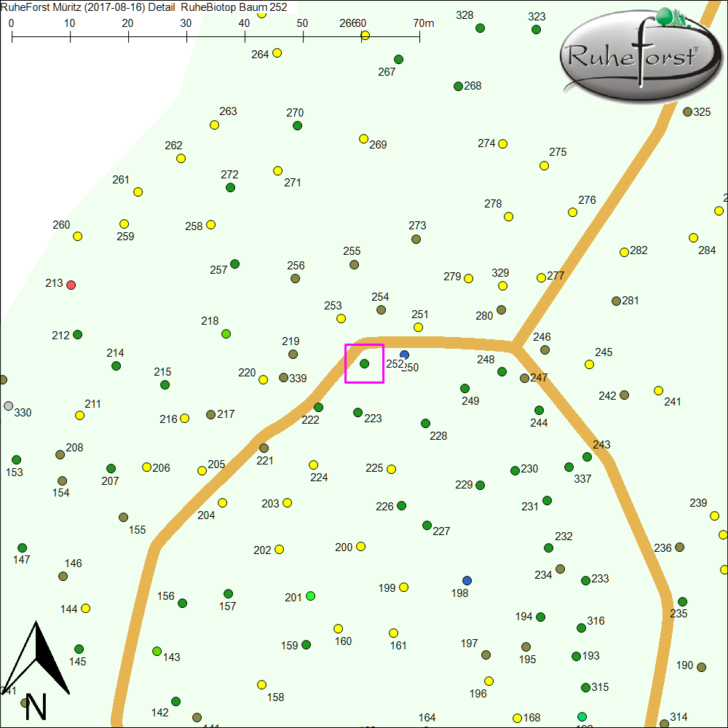Expand details for tree 328

coord(479,28)
